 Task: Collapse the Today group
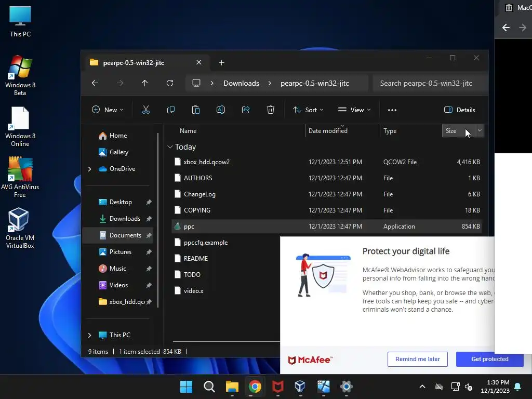170,147
